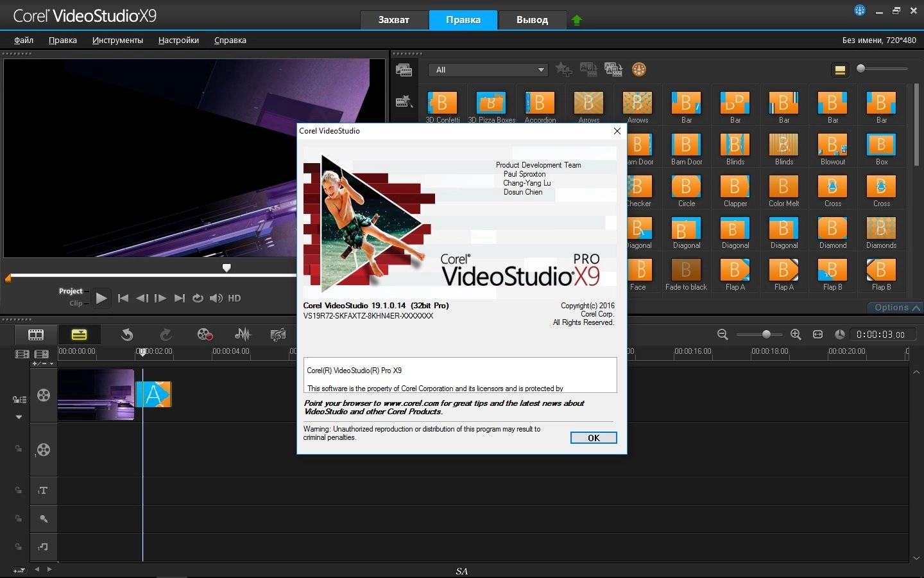
Task: Open the auto-scroll timeline menu at bottom left
Action: tap(19, 570)
